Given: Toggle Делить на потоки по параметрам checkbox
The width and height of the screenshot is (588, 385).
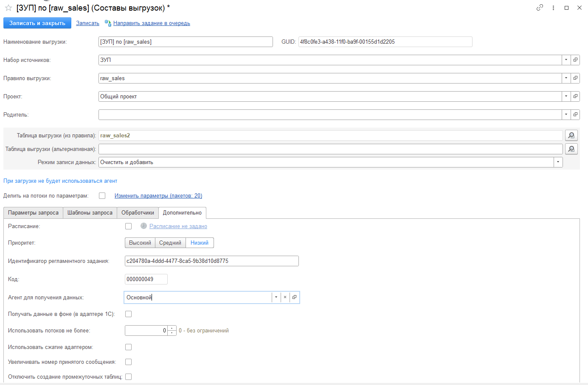Looking at the screenshot, I should [102, 196].
